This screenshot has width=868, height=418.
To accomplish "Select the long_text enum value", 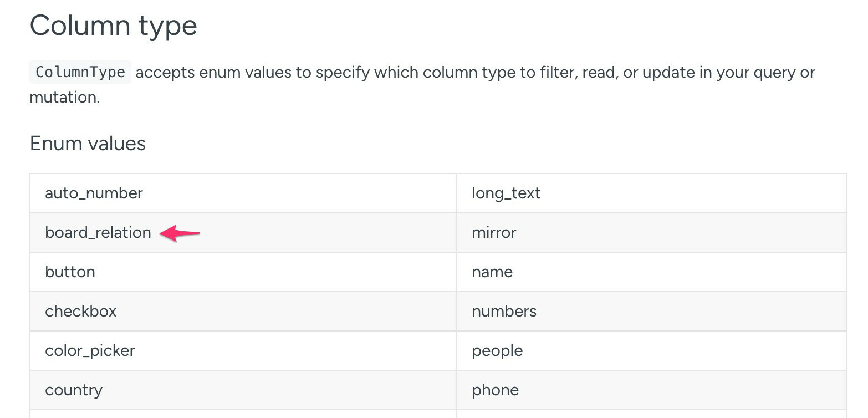I will click(x=506, y=193).
